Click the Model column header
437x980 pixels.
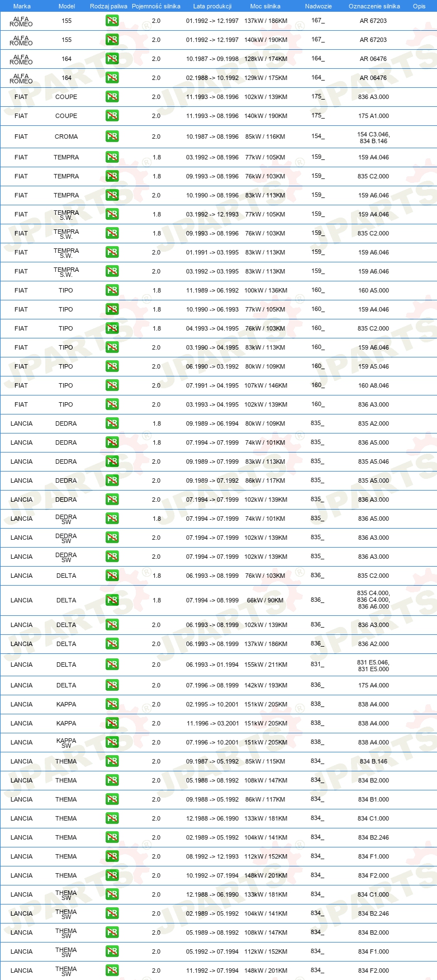pos(66,6)
